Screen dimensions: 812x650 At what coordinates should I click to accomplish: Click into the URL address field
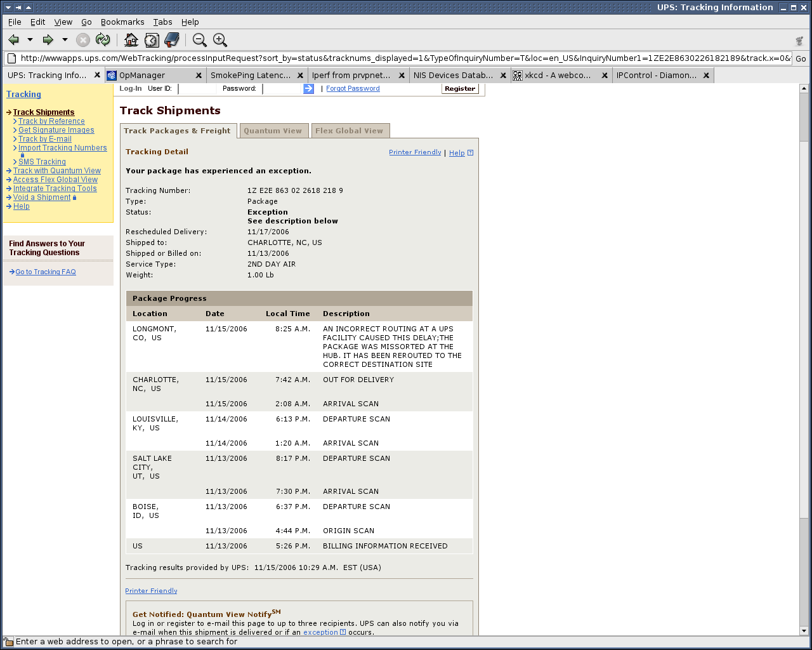tap(405, 58)
